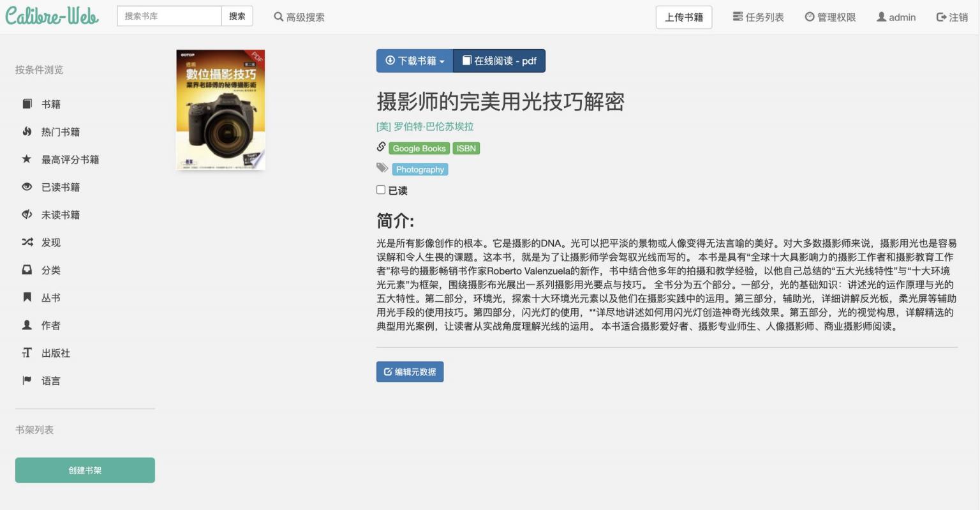Open the author link 罗伯特·巴伦苏埃拉
The width and height of the screenshot is (980, 510).
click(425, 126)
